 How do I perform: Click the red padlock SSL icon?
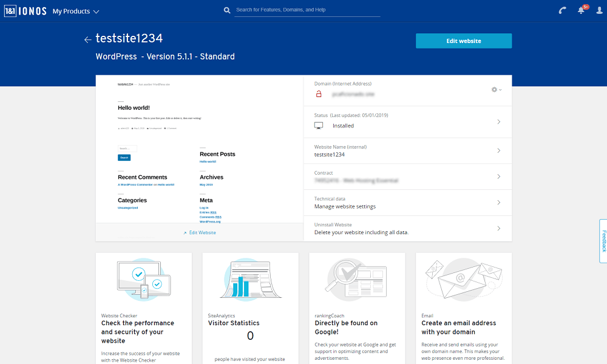[319, 94]
